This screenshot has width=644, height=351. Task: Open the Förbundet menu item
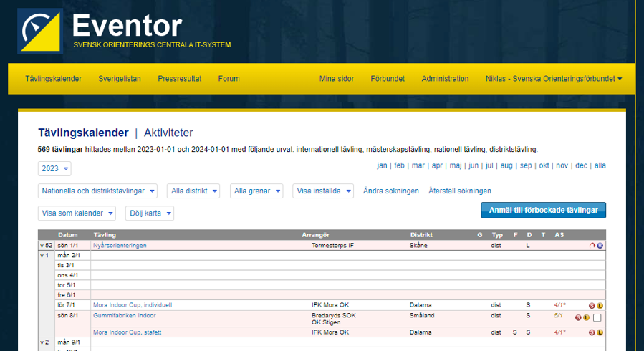tap(388, 78)
